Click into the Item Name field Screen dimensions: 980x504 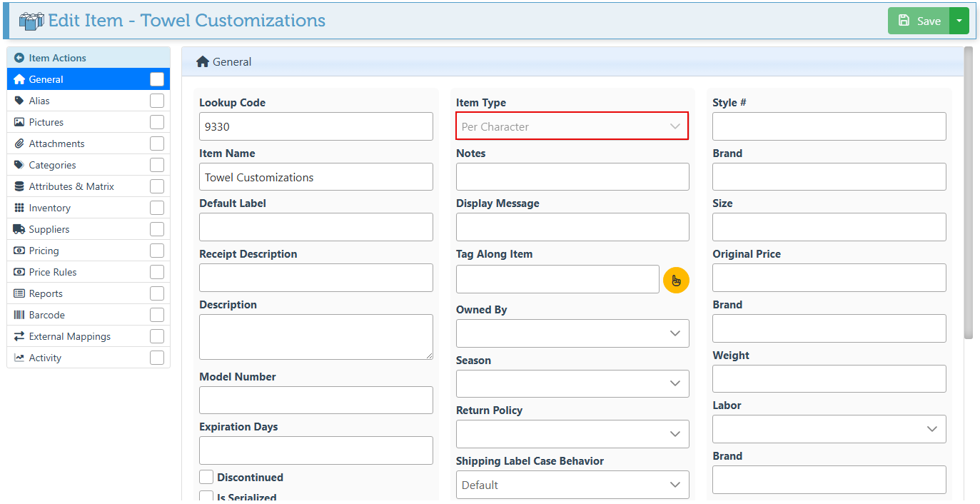315,177
